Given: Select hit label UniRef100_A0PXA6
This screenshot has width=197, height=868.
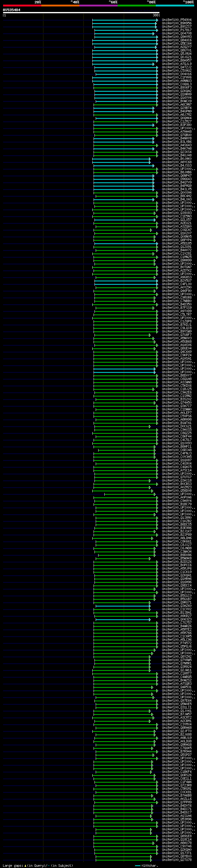Looking at the screenshot, I should (176, 498).
